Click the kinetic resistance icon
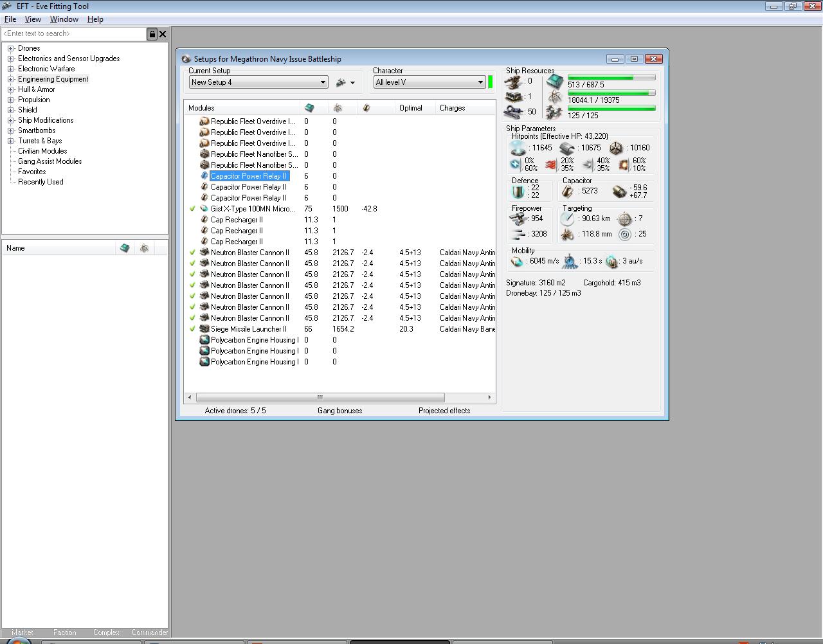The image size is (823, 644). (x=587, y=165)
